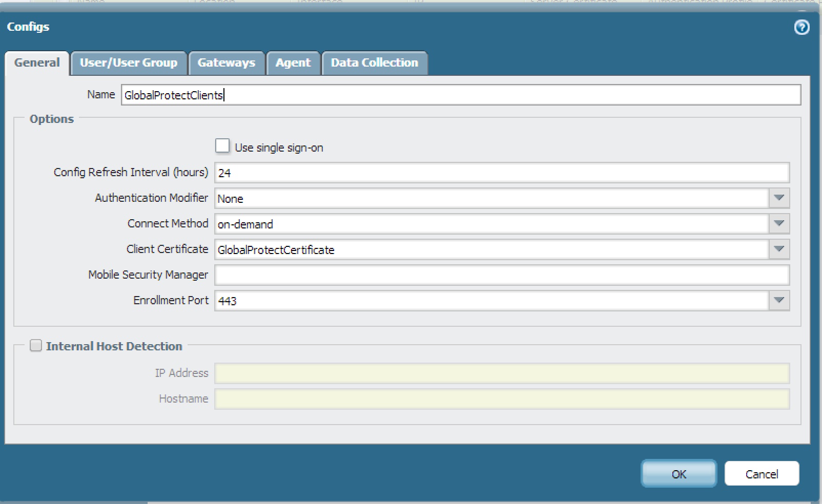822x504 pixels.
Task: Select the on-demand Connect Method value
Action: 245,224
